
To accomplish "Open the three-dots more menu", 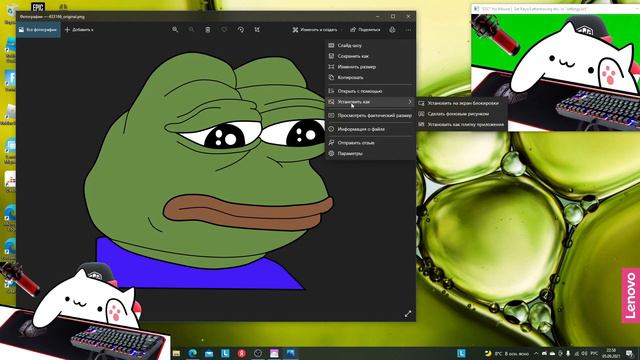I will point(408,29).
